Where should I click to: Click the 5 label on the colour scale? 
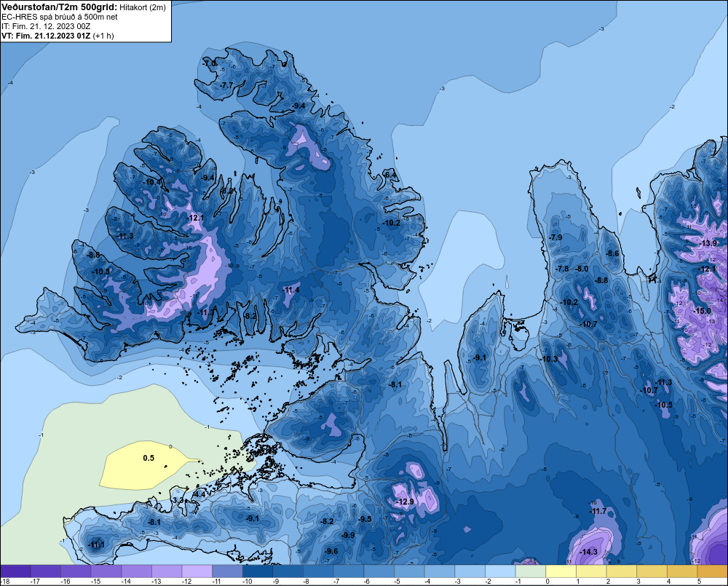(x=699, y=582)
